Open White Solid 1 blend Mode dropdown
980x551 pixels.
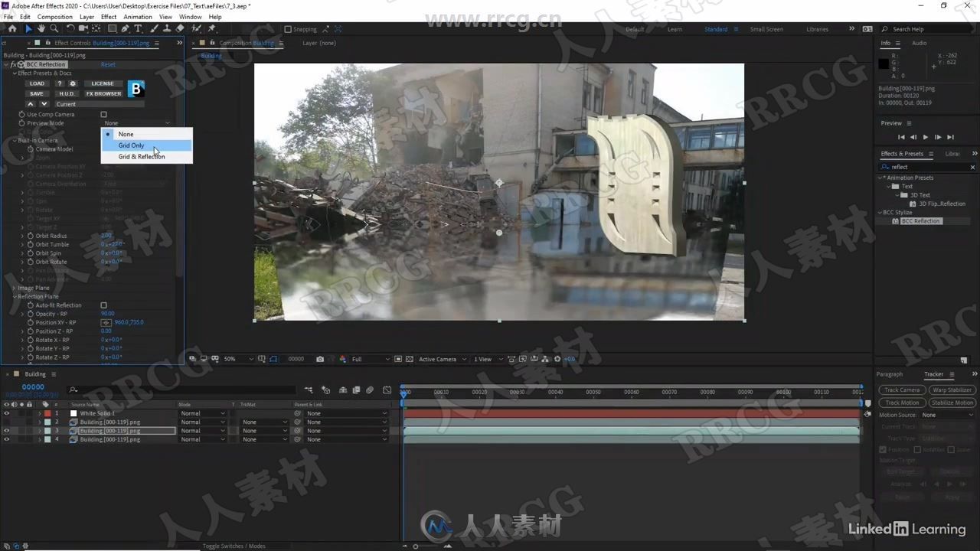(x=203, y=413)
